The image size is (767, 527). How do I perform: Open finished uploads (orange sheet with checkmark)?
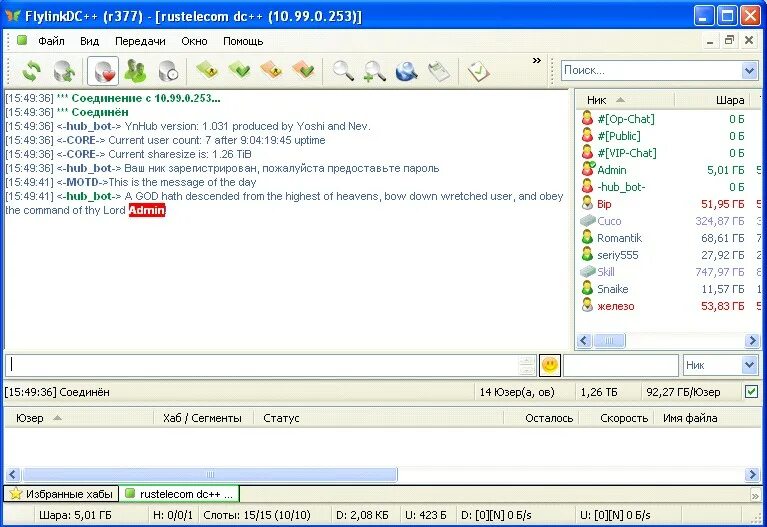(304, 70)
